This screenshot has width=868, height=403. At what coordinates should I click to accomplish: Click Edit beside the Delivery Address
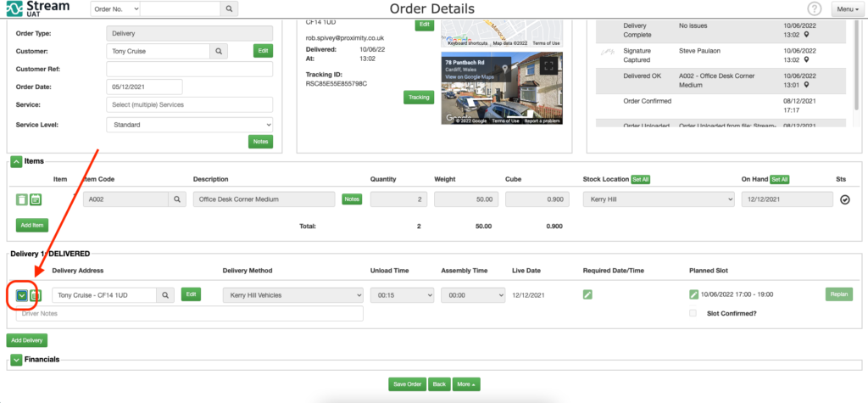[191, 294]
